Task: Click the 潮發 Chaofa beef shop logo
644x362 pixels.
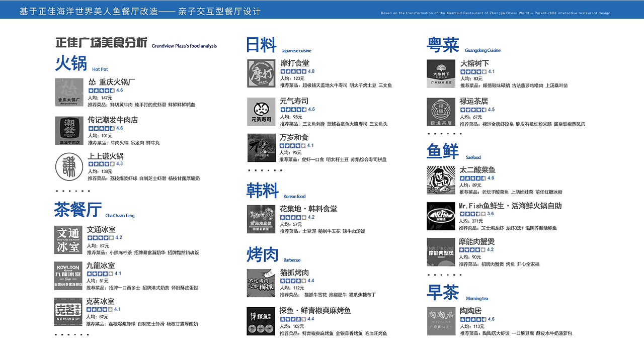Action: pyautogui.click(x=69, y=131)
